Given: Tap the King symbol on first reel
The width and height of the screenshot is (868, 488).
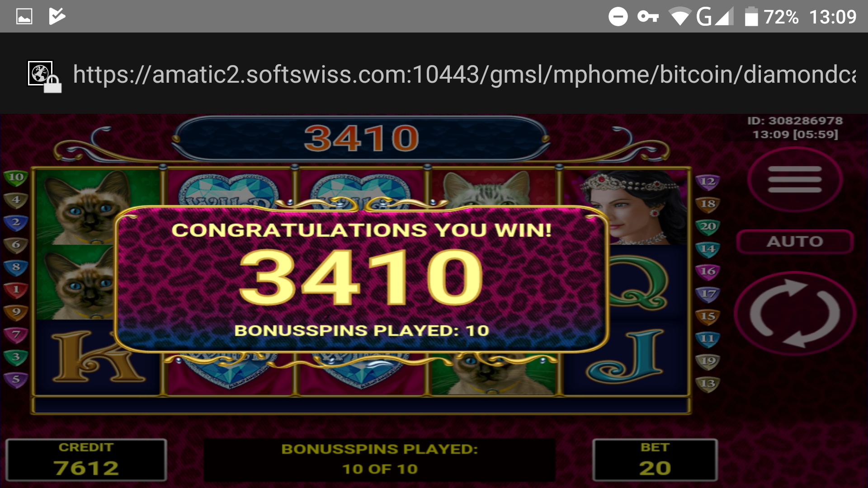Looking at the screenshot, I should tap(97, 357).
